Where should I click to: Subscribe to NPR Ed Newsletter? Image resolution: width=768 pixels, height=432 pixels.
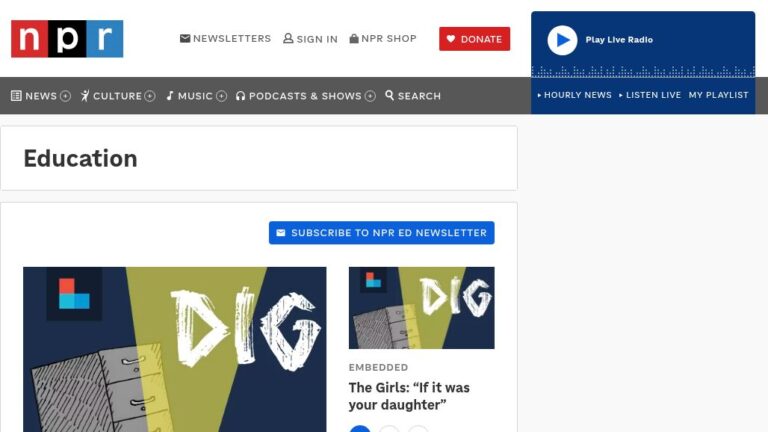[382, 233]
